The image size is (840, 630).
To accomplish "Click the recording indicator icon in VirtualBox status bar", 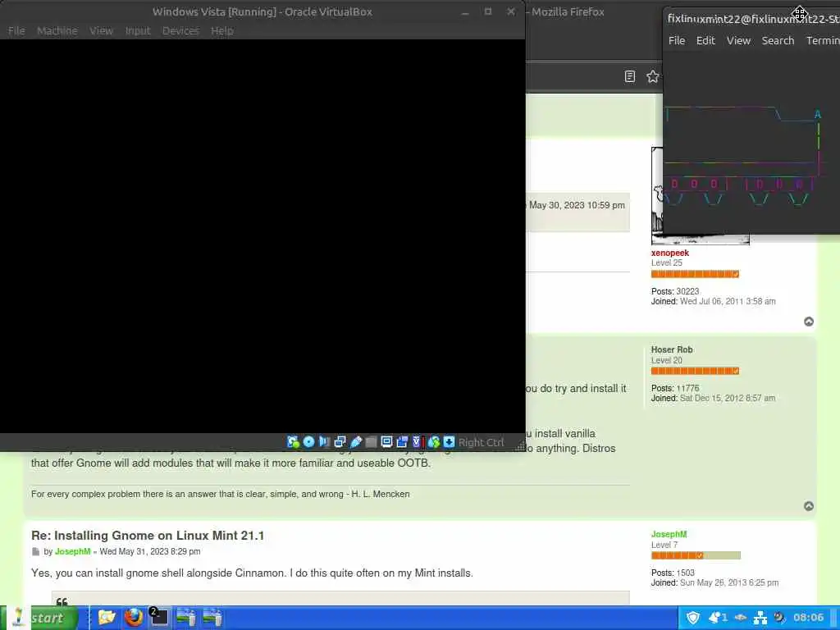I will coord(402,442).
